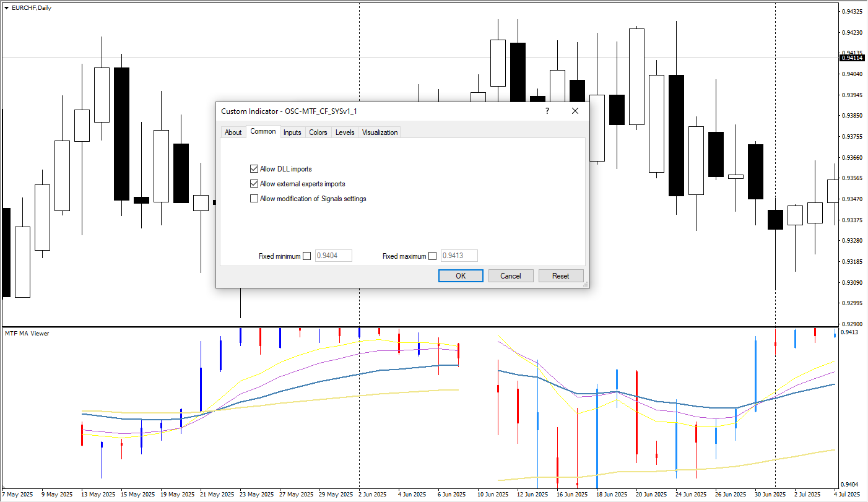
Task: Go to the Levels tab
Action: 345,132
